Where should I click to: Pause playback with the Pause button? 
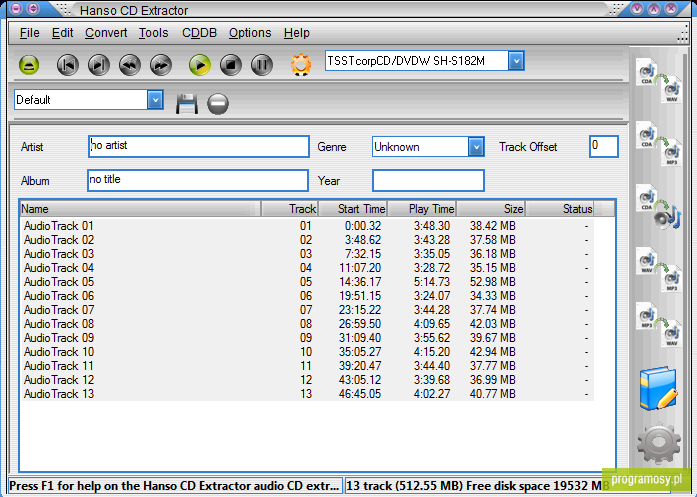click(262, 65)
